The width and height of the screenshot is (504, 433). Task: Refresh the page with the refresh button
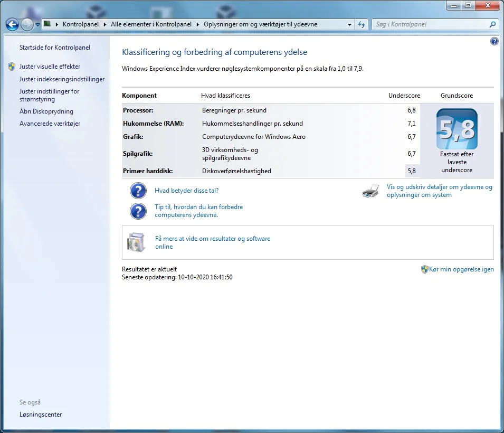click(362, 24)
